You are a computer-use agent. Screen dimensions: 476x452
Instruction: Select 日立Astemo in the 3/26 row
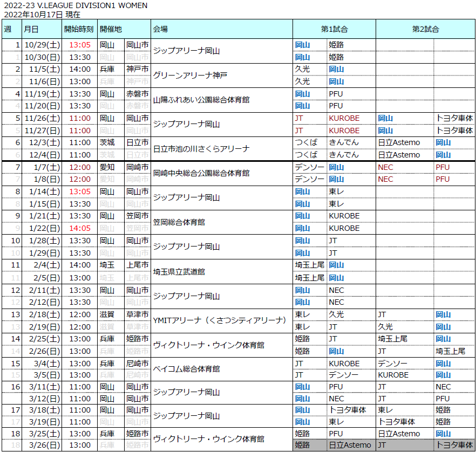[x=350, y=445]
